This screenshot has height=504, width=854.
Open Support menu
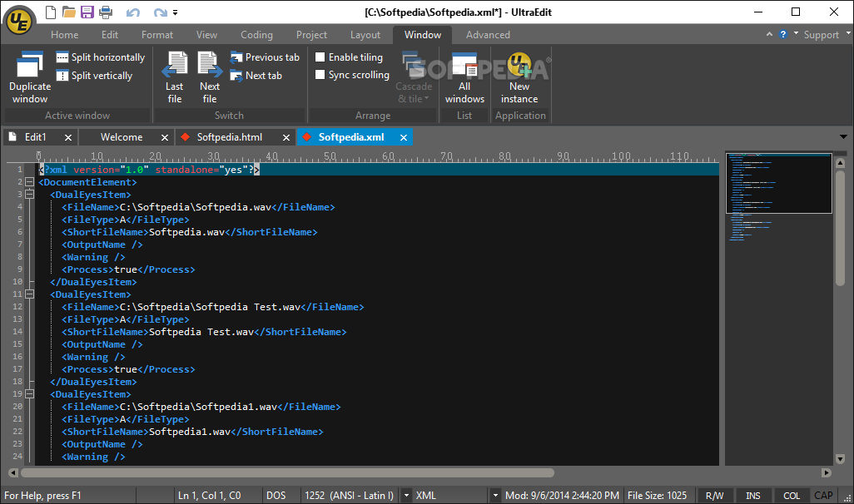[822, 35]
